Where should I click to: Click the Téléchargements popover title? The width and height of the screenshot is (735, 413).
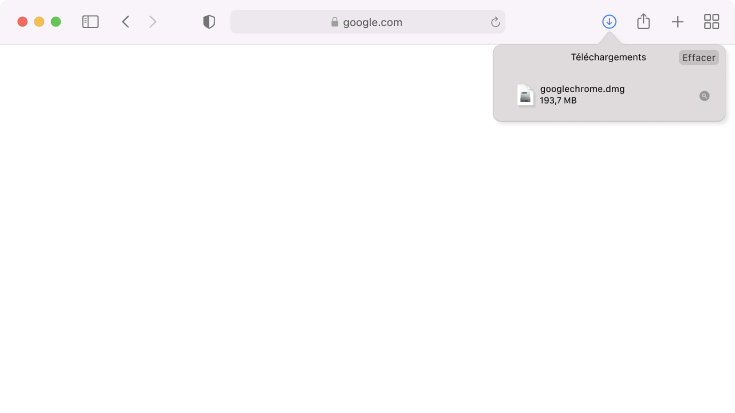pos(608,57)
